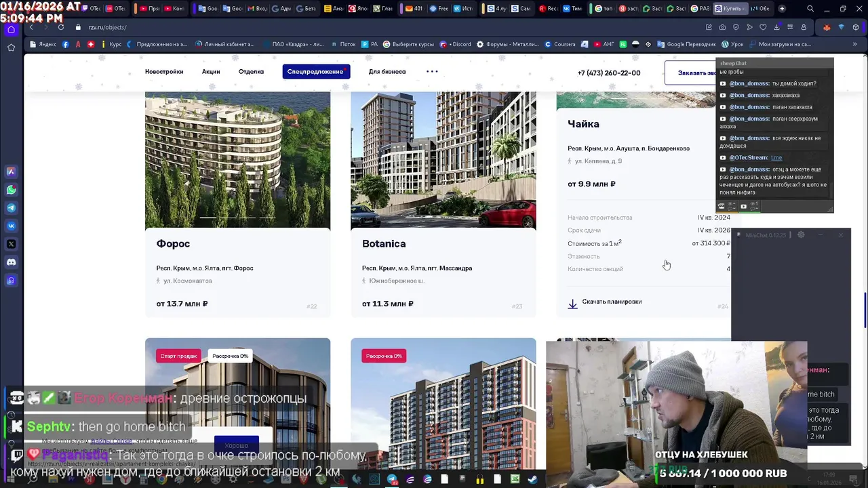868x488 pixels.
Task: Click the bookmarks star in Opera sidebar
Action: [11, 47]
